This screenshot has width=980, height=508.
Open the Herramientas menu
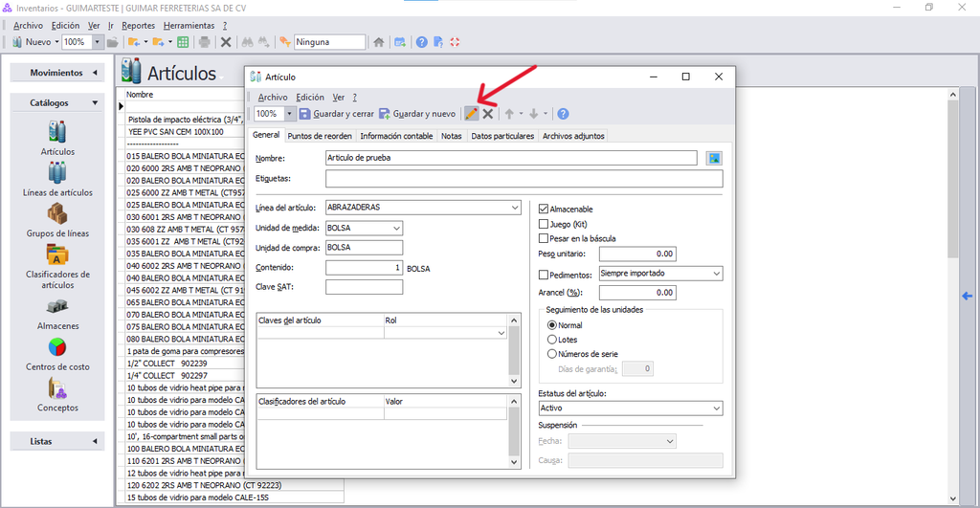(x=189, y=26)
